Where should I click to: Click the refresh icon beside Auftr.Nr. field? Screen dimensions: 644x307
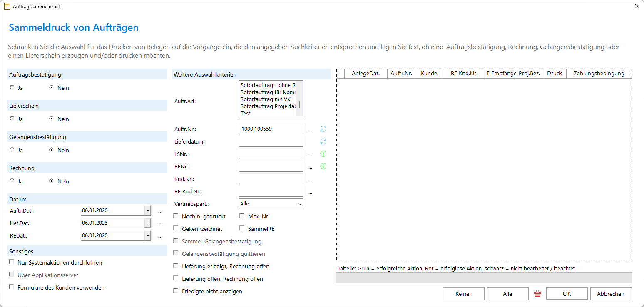323,129
